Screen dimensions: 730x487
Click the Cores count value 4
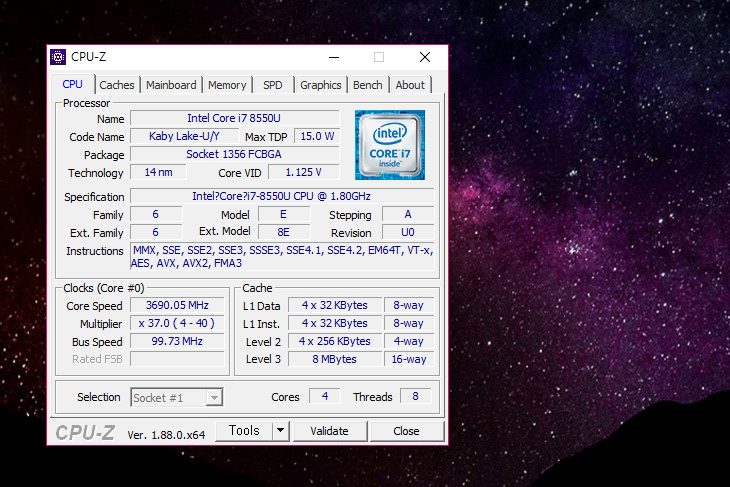pyautogui.click(x=325, y=396)
